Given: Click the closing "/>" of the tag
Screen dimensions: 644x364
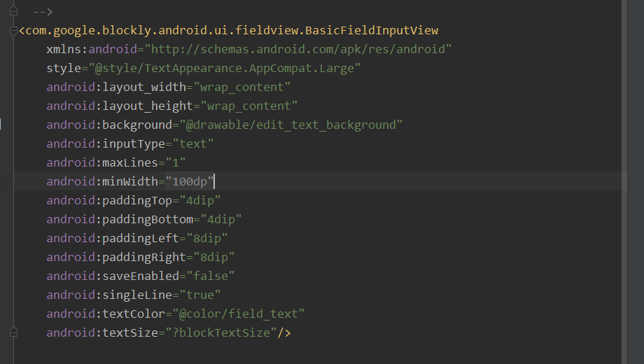Looking at the screenshot, I should click(284, 332).
